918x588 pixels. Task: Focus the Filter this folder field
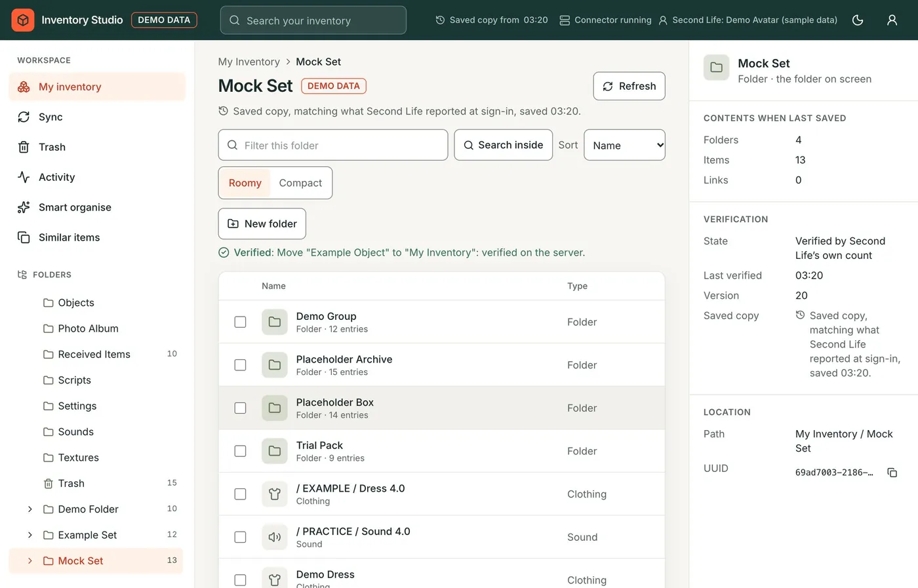tap(333, 145)
